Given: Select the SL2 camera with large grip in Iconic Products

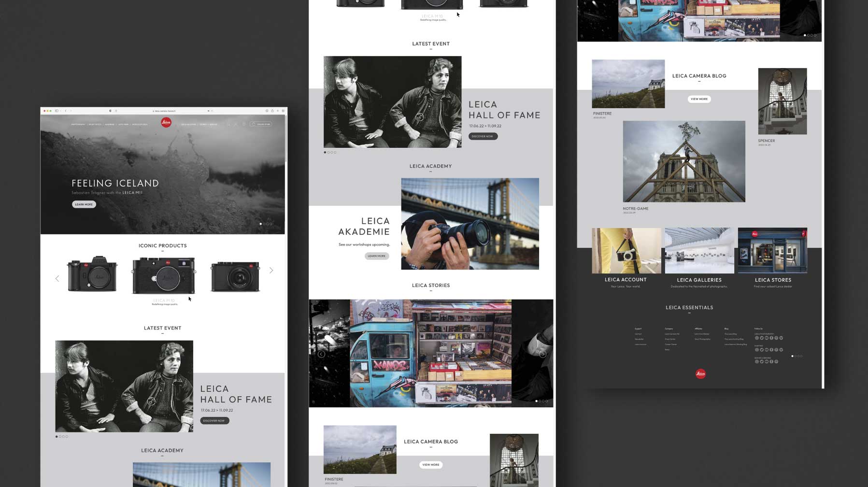Looking at the screenshot, I should coord(92,273).
